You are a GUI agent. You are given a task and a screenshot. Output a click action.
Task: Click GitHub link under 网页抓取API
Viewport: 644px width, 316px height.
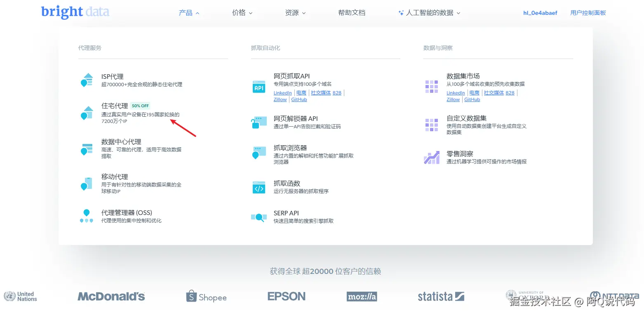tap(299, 99)
